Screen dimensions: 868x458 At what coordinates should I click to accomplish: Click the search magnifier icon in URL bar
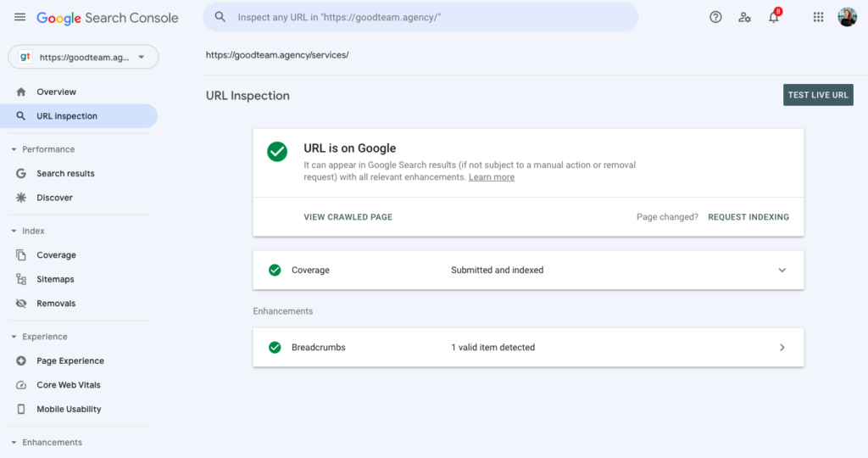click(x=220, y=17)
